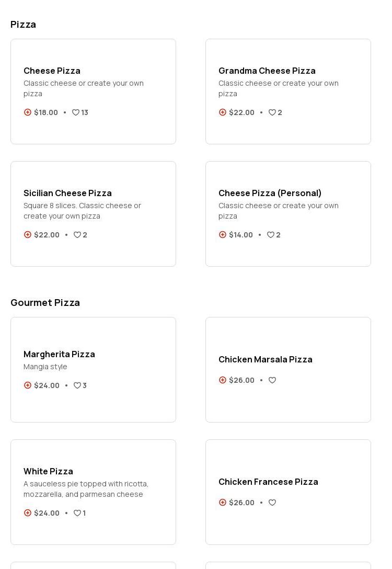Open the Sicilian Cheese Pizza title
Screen dimensions: 392x569
67,193
